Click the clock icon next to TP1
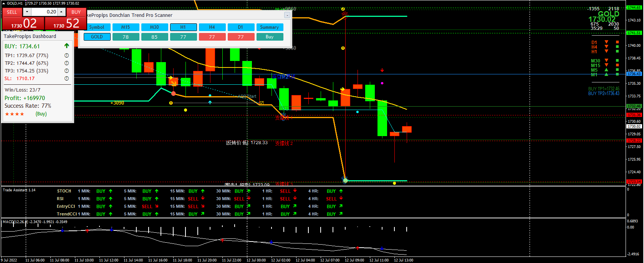 click(66, 56)
